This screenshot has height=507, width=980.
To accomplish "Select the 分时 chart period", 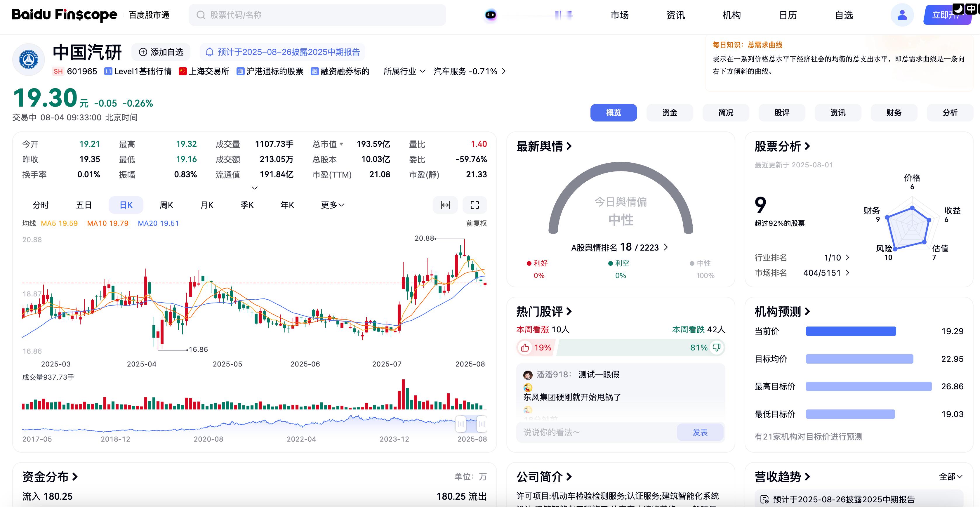I will point(41,205).
